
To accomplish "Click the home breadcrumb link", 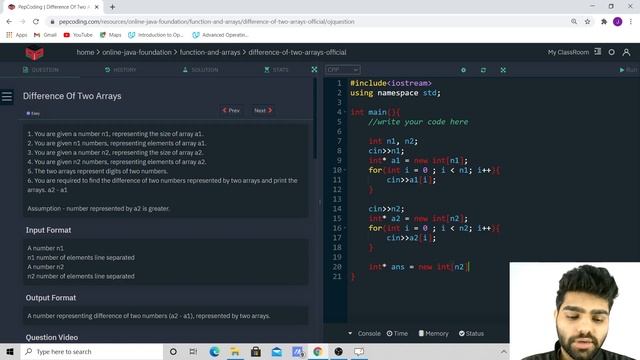I will point(85,52).
